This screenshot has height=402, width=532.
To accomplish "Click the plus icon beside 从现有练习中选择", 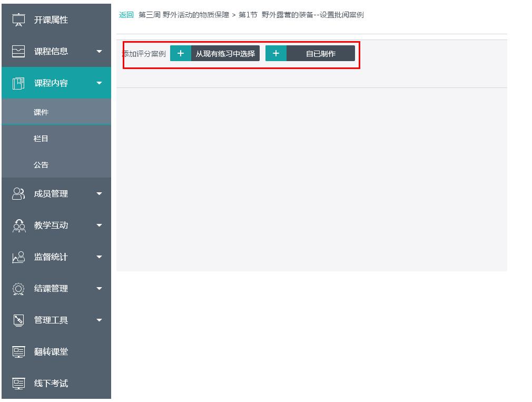I will [181, 53].
